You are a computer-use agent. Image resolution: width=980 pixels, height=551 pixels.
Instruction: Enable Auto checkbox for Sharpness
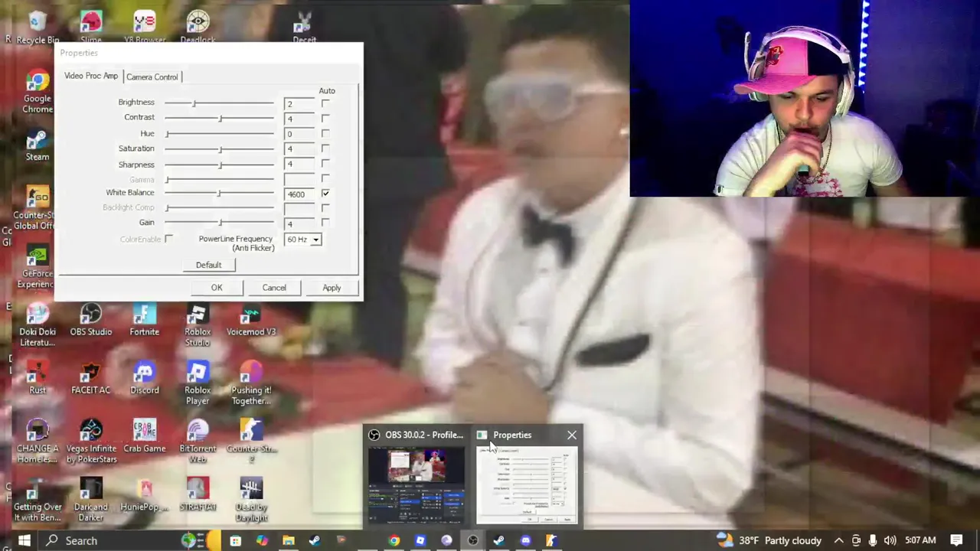[325, 164]
